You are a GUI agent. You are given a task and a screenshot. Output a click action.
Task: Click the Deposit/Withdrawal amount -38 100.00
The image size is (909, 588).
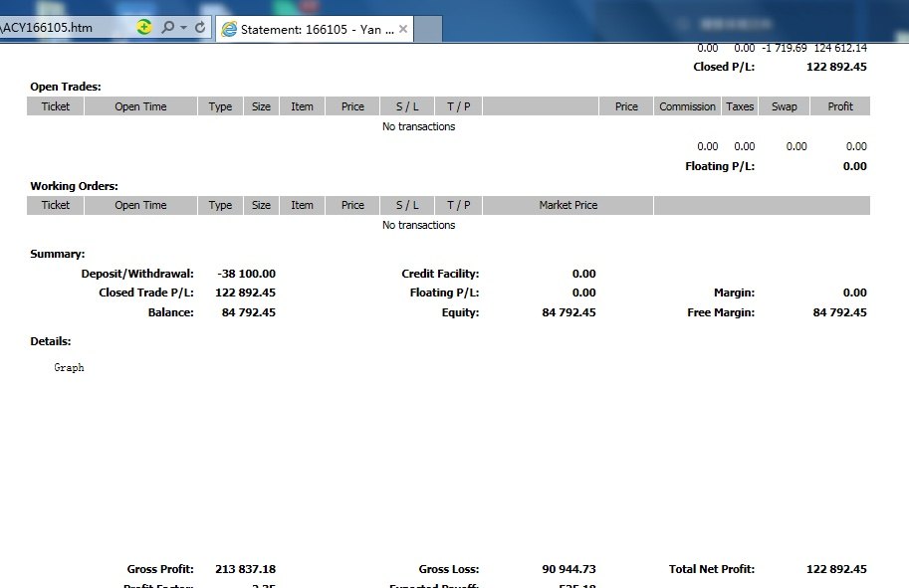click(x=245, y=274)
